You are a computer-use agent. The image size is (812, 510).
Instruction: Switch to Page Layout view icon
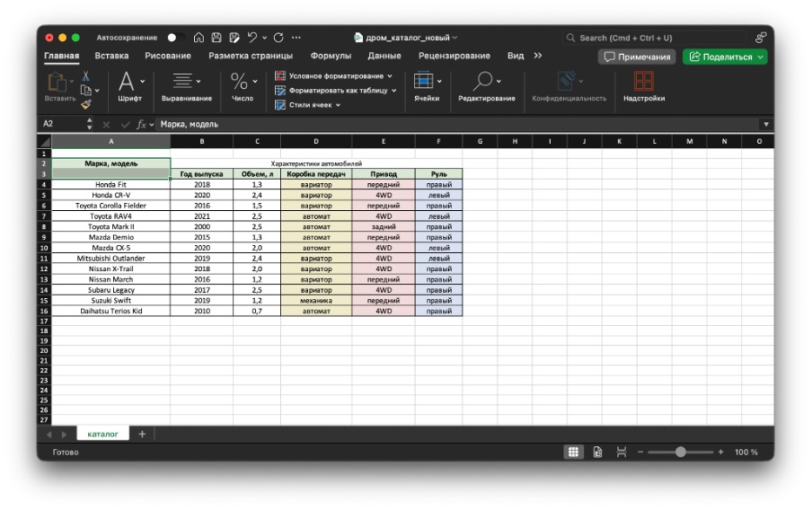pyautogui.click(x=597, y=452)
